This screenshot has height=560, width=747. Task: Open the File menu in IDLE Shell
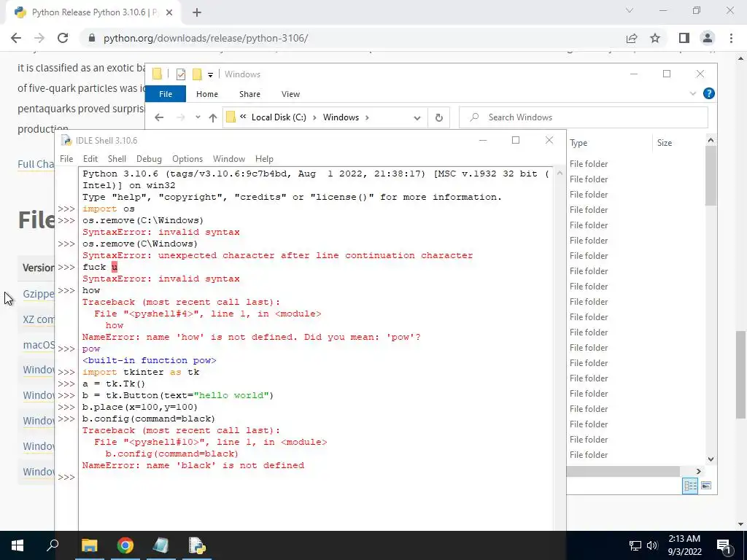(x=66, y=158)
